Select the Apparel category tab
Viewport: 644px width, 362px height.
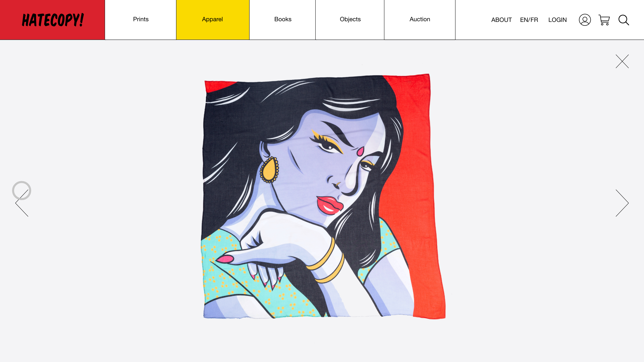click(212, 19)
